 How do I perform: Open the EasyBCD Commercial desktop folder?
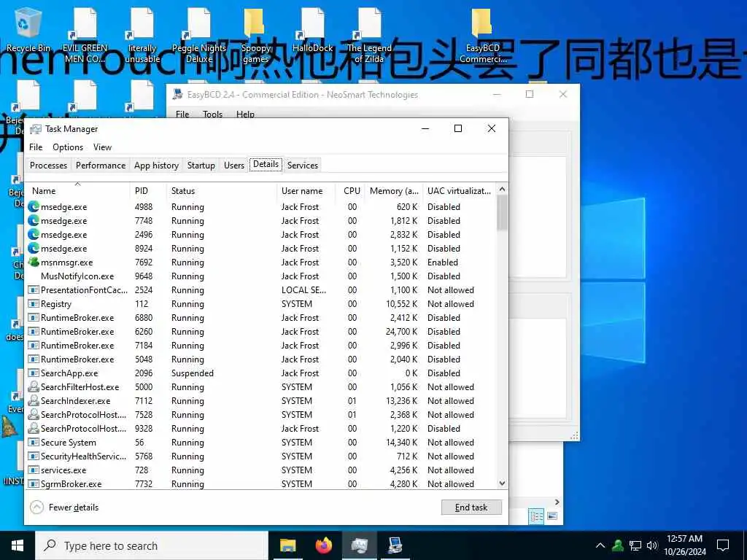(x=483, y=36)
